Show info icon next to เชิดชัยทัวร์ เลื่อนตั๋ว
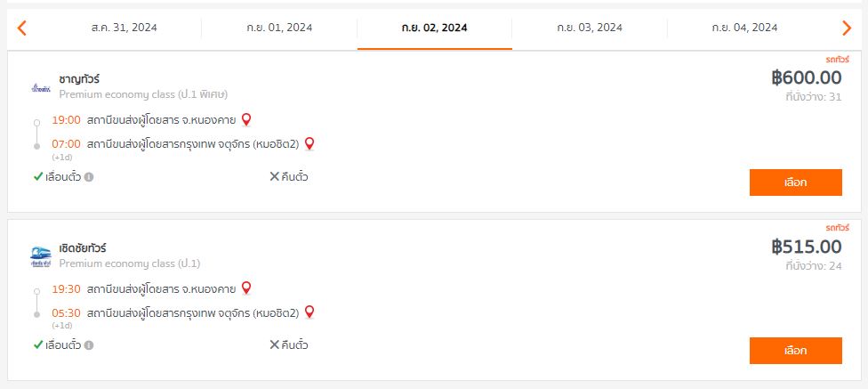Screen dimensions: 868x389 (x=89, y=345)
